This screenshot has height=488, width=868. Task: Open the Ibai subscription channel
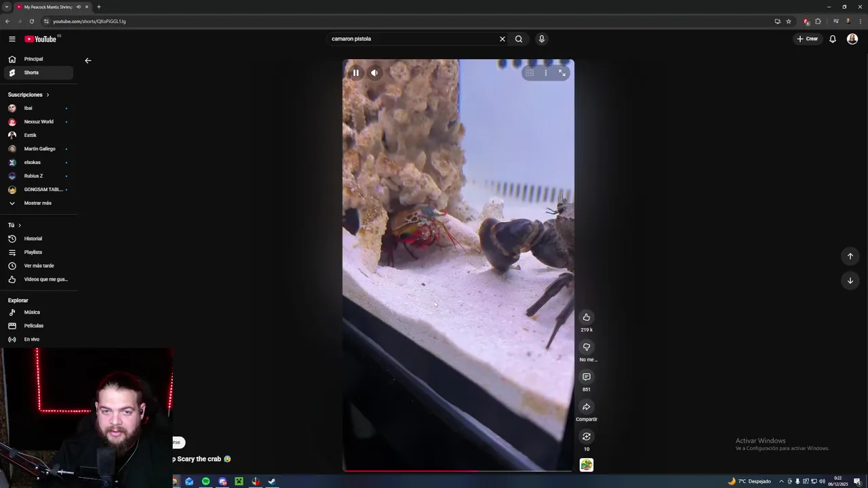point(38,108)
